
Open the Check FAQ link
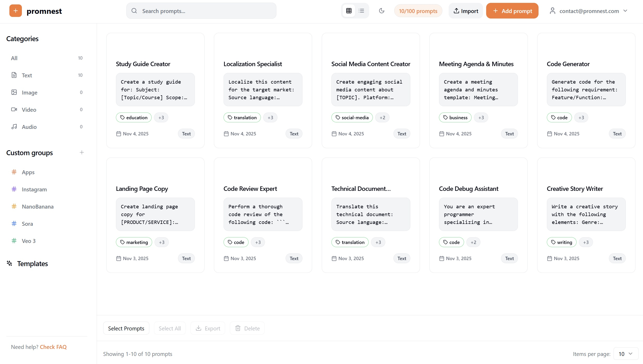tap(53, 347)
